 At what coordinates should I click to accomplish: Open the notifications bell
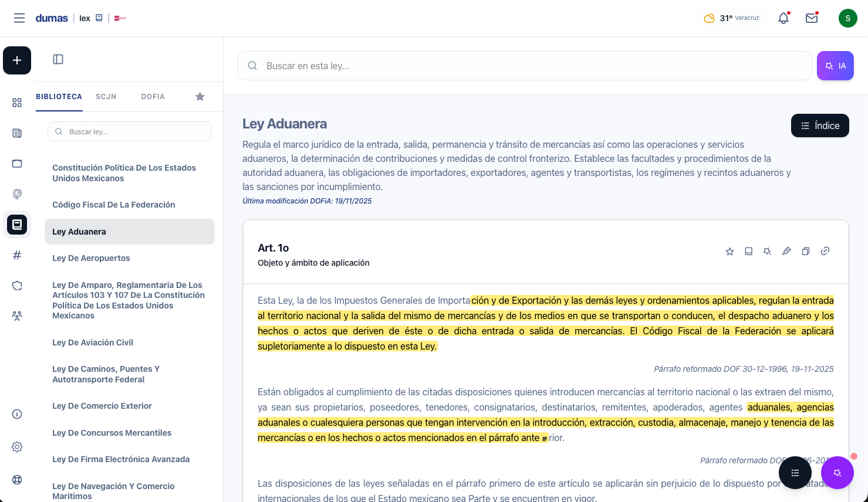pos(783,18)
